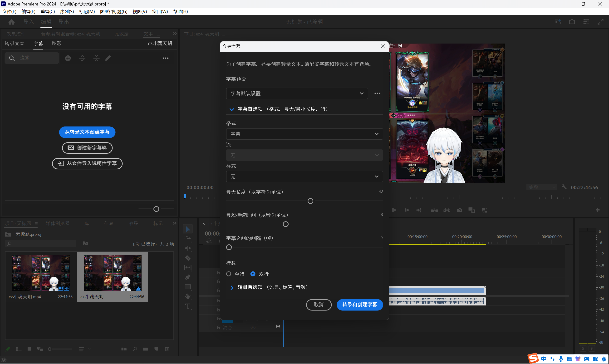609x364 pixels.
Task: Click the 最大长度 slider handle
Action: pos(310,201)
